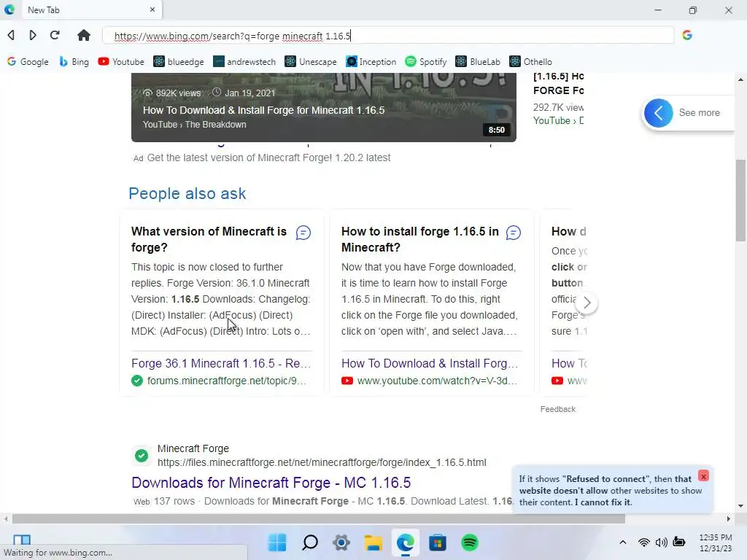Open 'How To Download & Install Forg…' card link
The image size is (747, 560).
(430, 363)
